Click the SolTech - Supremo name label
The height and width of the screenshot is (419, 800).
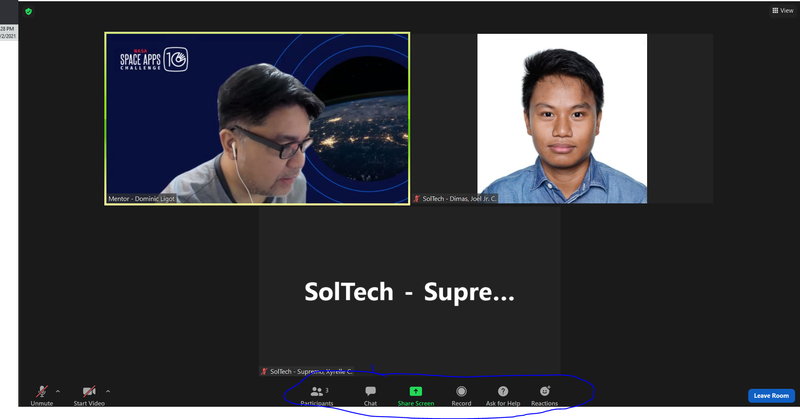[311, 372]
